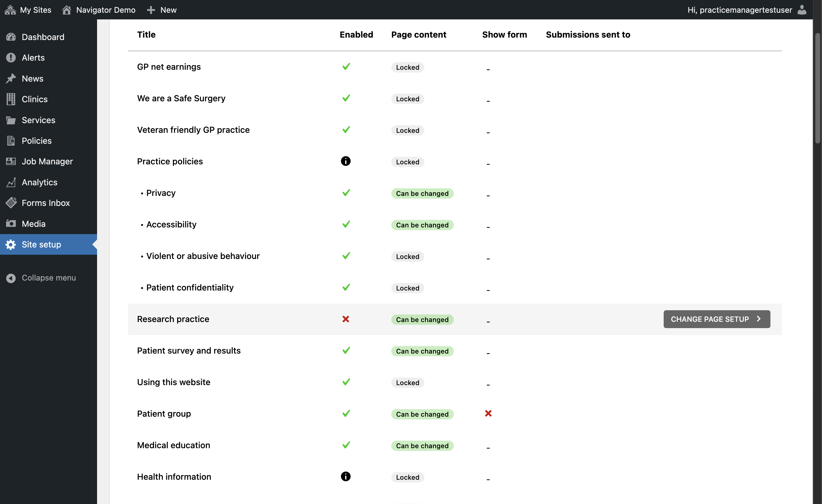Screen dimensions: 822x504
Task: Open Navigator Demo site menu
Action: (99, 10)
